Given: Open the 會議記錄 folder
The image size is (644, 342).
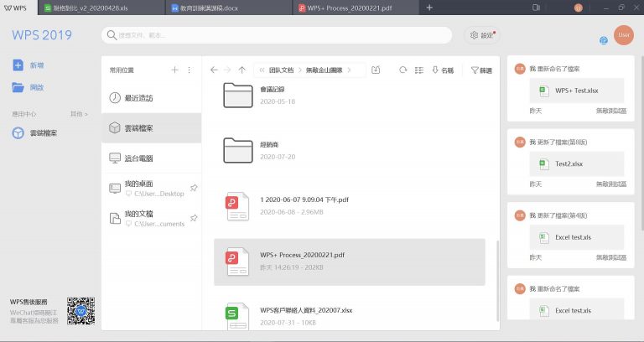Looking at the screenshot, I should point(350,96).
